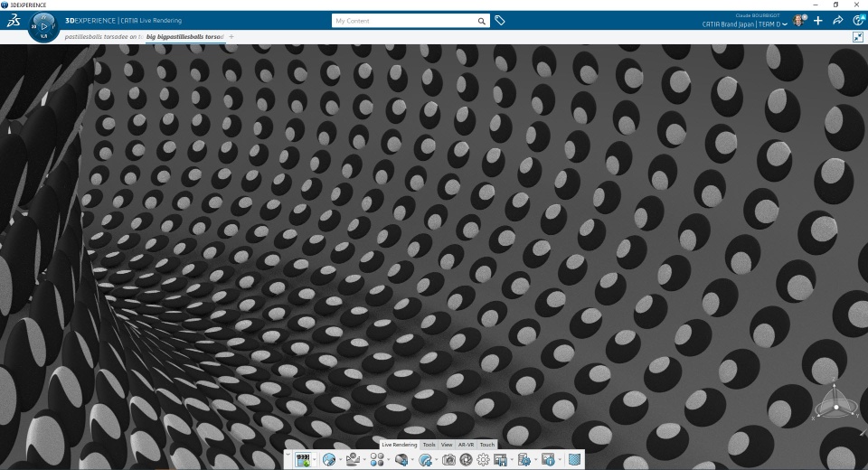Click the XYZ orientation axis widget
Image resolution: width=868 pixels, height=470 pixels.
(835, 401)
